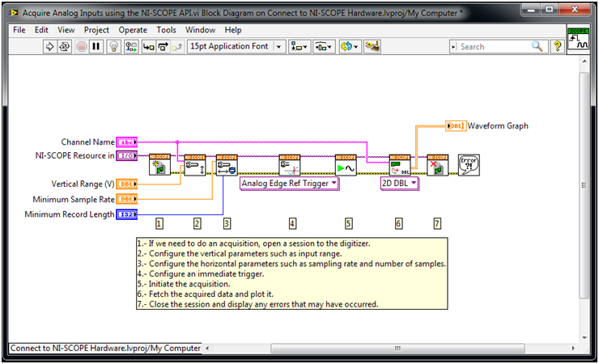Toggle Retain Wire Values button
599x364 pixels.
[131, 47]
